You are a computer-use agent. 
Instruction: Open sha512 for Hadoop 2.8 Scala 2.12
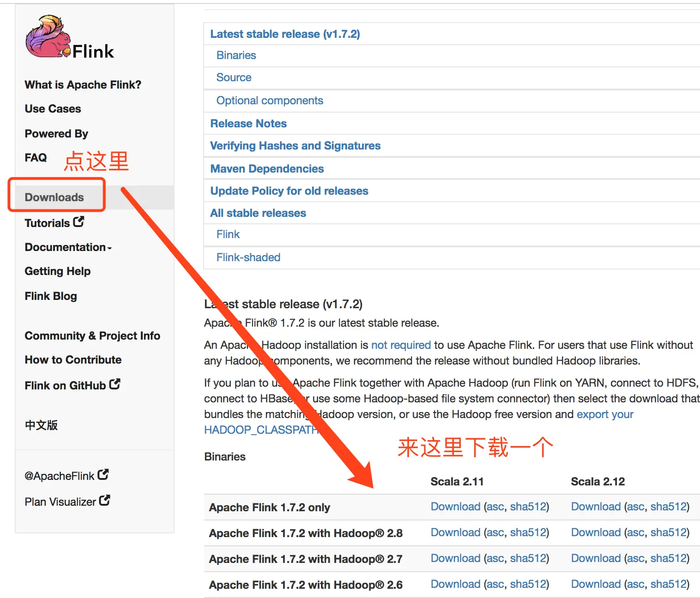[669, 532]
